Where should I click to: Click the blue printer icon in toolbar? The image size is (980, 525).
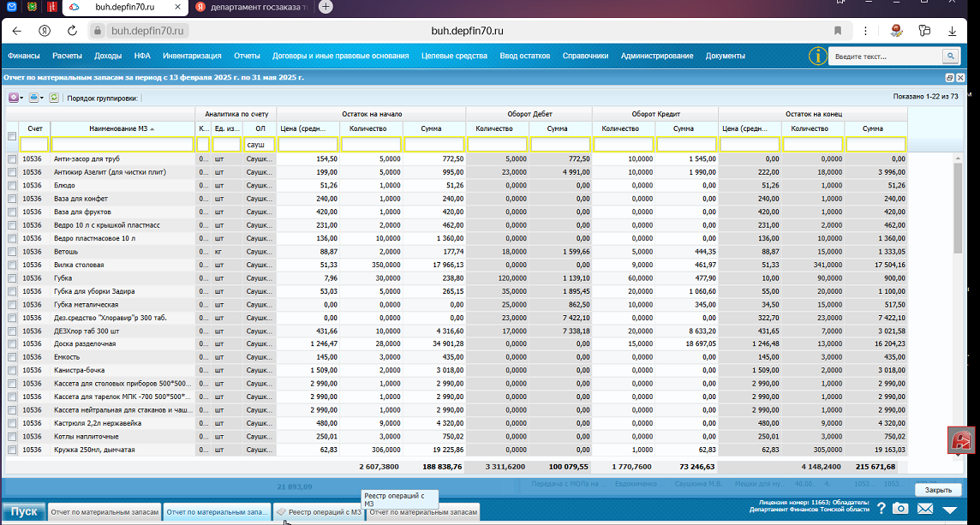[33, 98]
